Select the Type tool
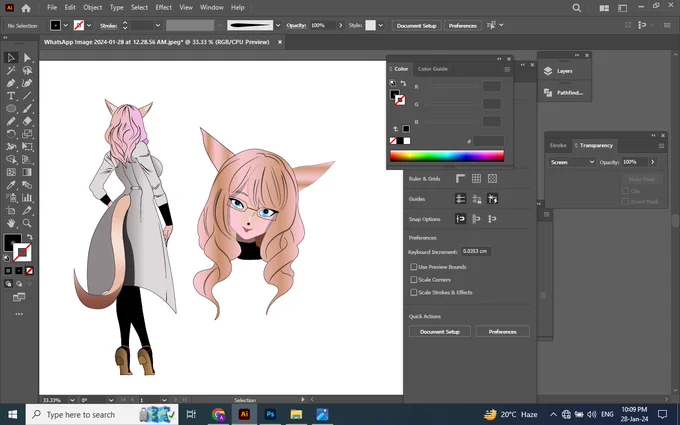 pyautogui.click(x=11, y=96)
